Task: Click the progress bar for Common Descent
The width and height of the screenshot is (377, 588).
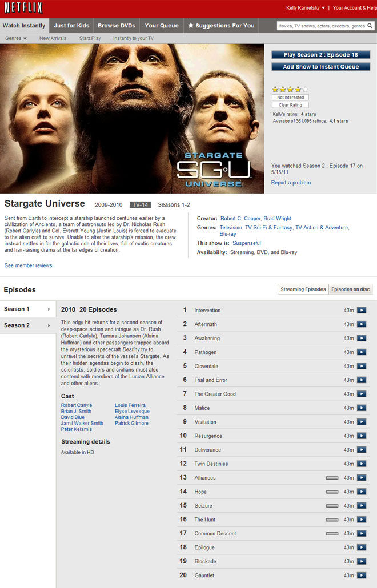Action: 332,533
